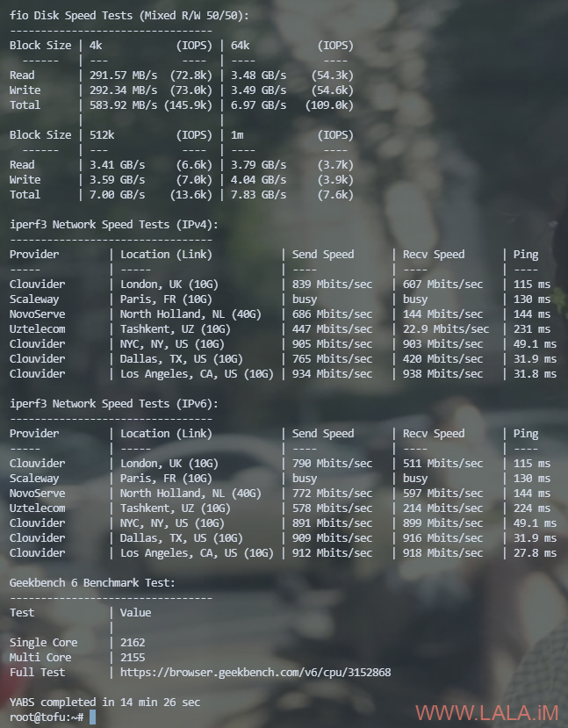Click the Geekbench 6 Benchmark Test heading
The width and height of the screenshot is (568, 728).
[x=92, y=583]
